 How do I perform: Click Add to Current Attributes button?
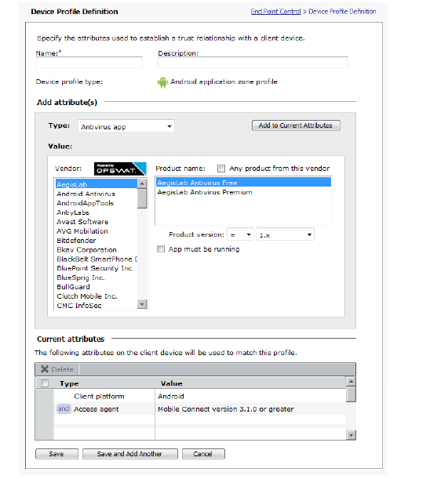[x=296, y=125]
